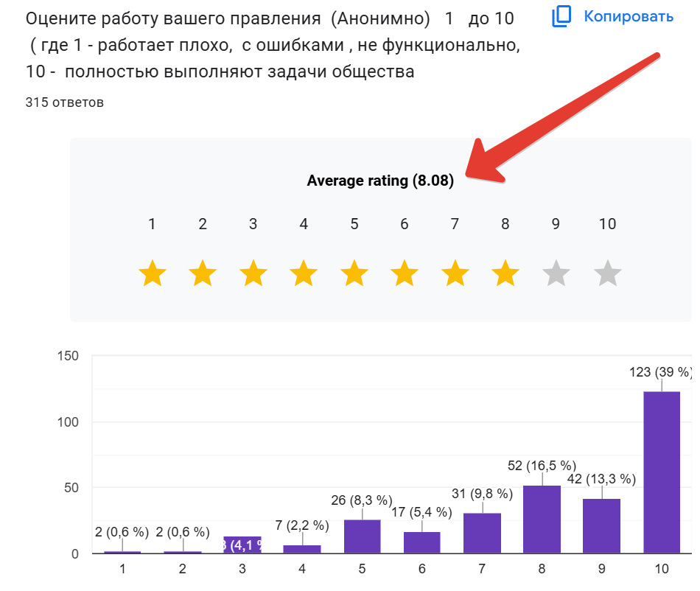This screenshot has height=591, width=700.
Task: Click the eighth gold star
Action: [505, 275]
